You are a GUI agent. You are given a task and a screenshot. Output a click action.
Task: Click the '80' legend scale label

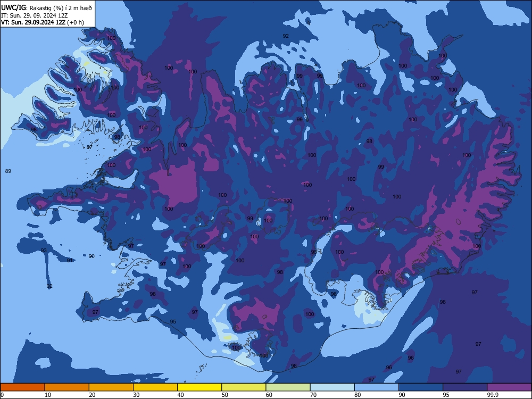[x=358, y=395]
